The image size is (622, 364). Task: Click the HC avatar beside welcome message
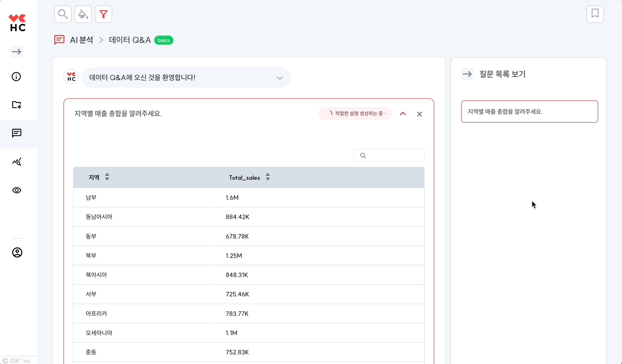click(x=71, y=77)
